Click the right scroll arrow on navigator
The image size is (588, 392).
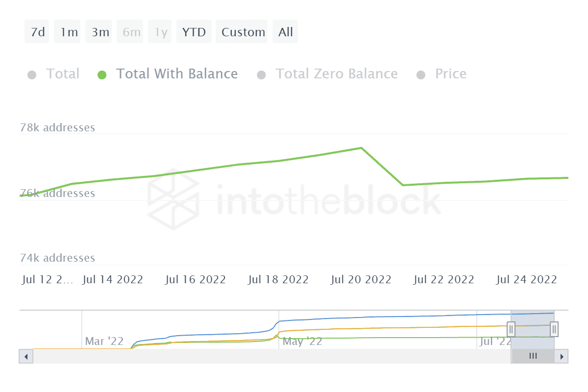click(562, 356)
